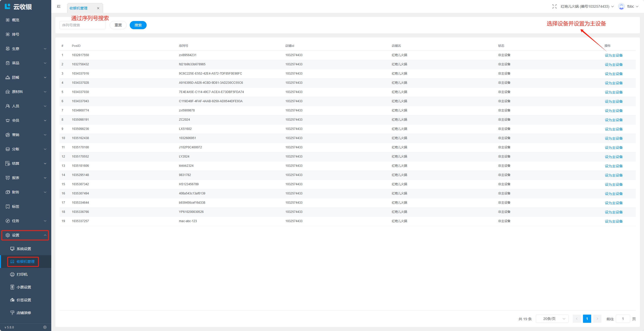Set device zxl89564231 as main device
The width and height of the screenshot is (644, 331).
click(613, 55)
